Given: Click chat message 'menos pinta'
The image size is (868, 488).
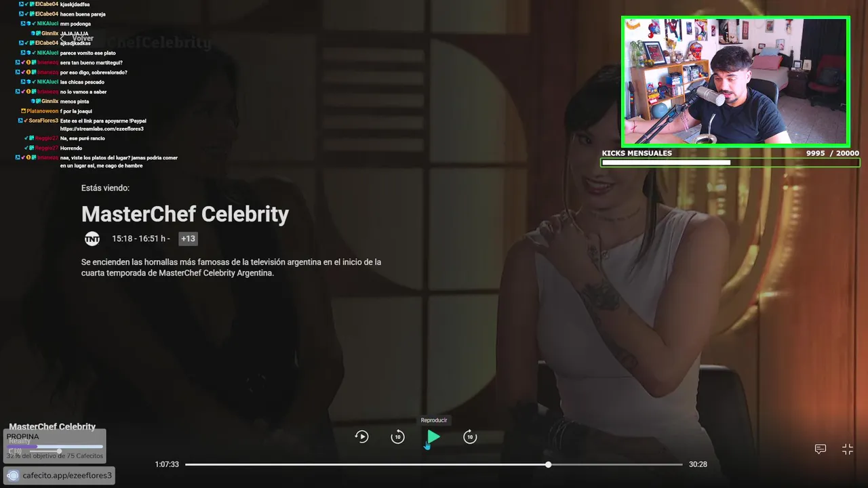Looking at the screenshot, I should (75, 102).
